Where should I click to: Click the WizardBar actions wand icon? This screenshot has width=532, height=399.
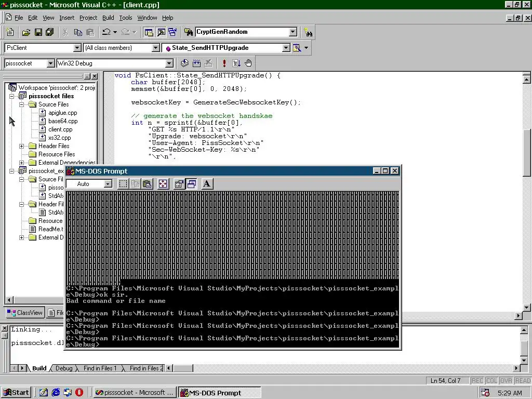point(297,48)
